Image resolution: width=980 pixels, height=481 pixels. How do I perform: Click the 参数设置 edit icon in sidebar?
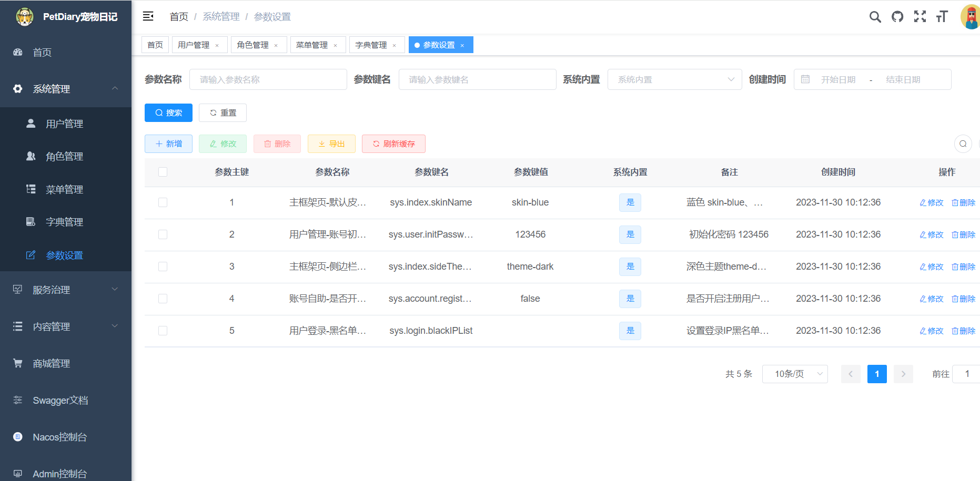pyautogui.click(x=31, y=255)
